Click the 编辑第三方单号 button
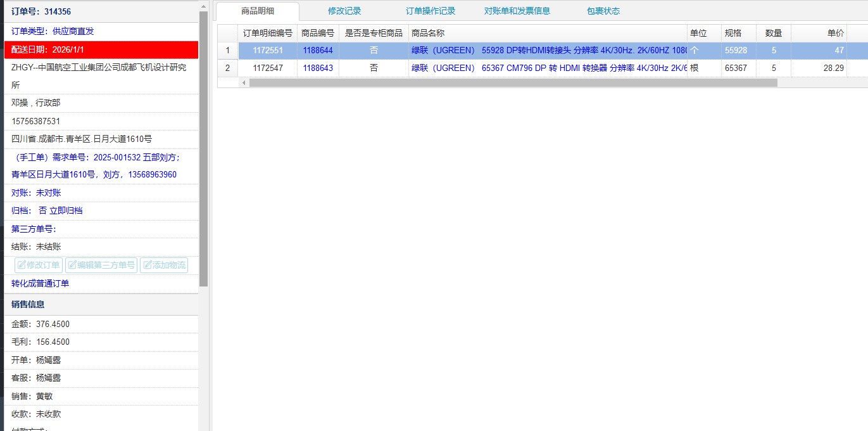 tap(101, 265)
